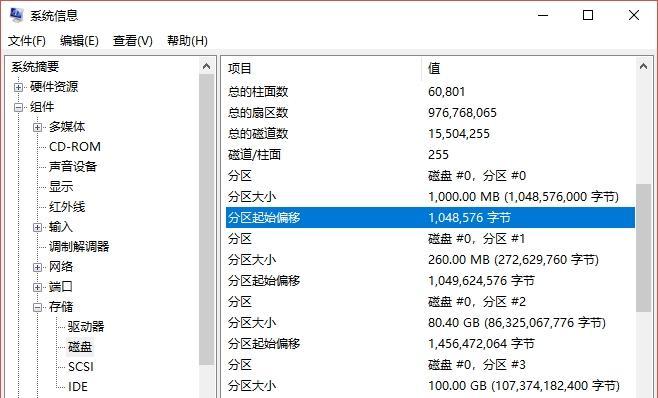Open the 文件(F) menu

pyautogui.click(x=26, y=41)
